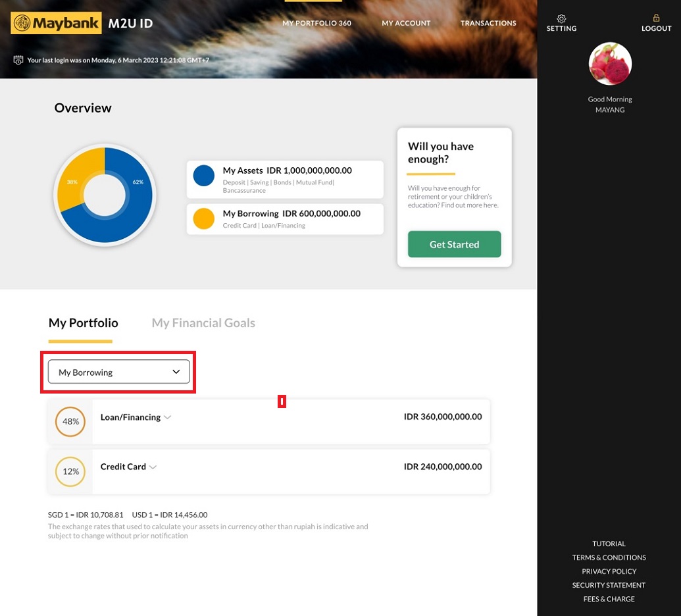Image resolution: width=681 pixels, height=616 pixels.
Task: Expand the Credit Card chevron
Action: pyautogui.click(x=153, y=467)
